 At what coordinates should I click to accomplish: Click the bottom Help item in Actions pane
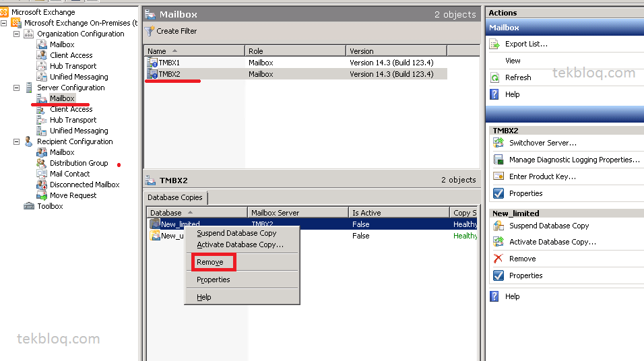[x=512, y=296]
